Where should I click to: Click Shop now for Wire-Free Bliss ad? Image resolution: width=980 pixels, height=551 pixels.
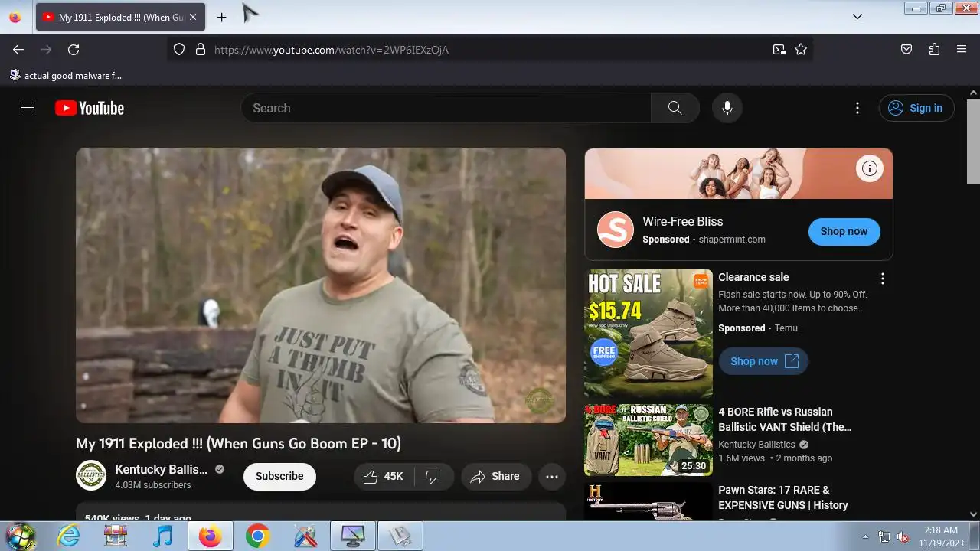(844, 231)
